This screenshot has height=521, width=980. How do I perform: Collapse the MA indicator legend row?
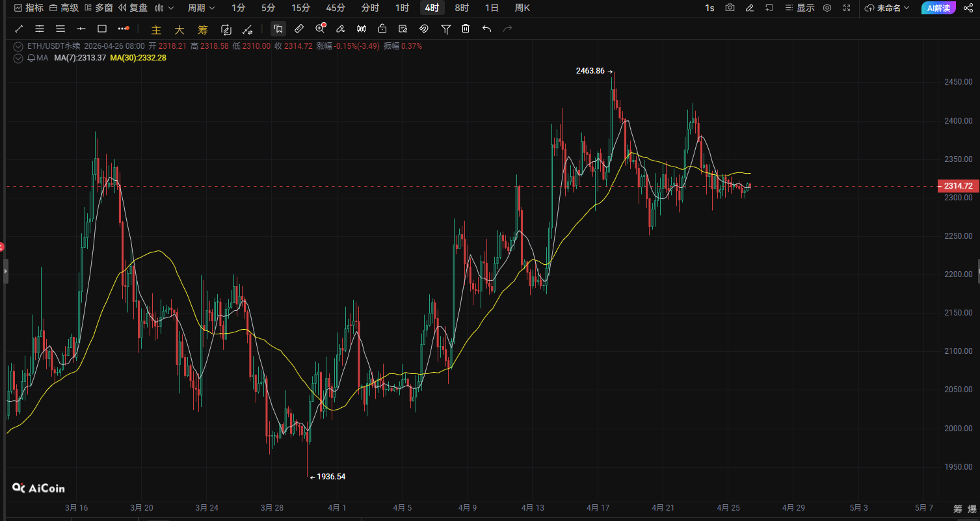pos(17,58)
